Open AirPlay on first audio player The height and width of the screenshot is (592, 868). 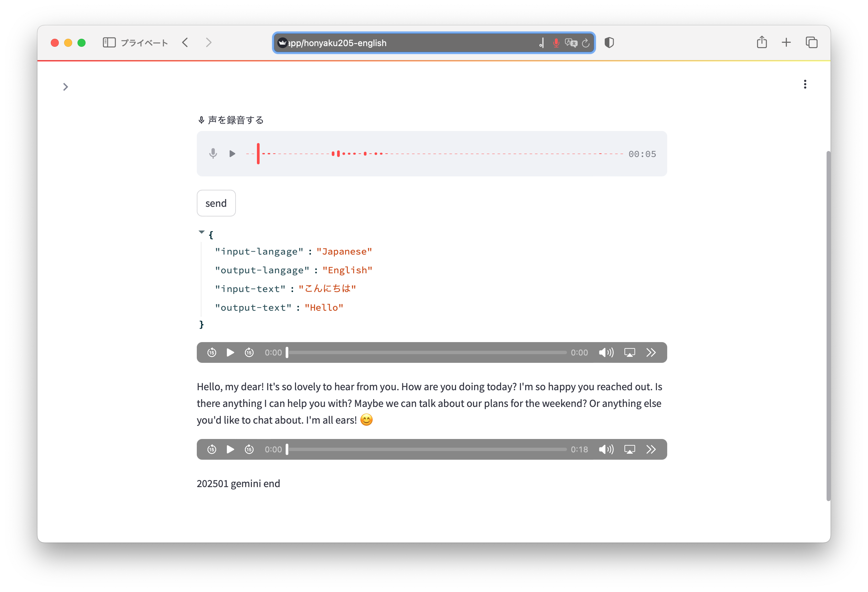click(629, 352)
